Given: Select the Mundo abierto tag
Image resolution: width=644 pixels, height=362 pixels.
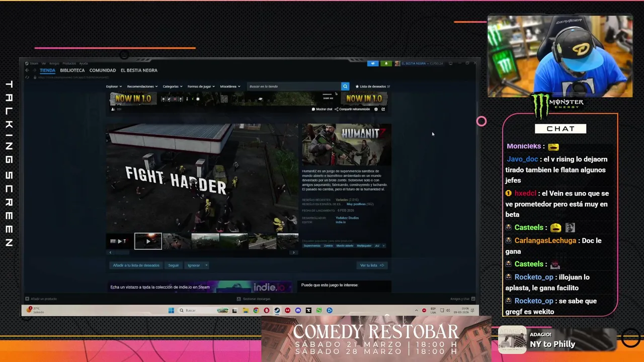Looking at the screenshot, I should coord(345,246).
